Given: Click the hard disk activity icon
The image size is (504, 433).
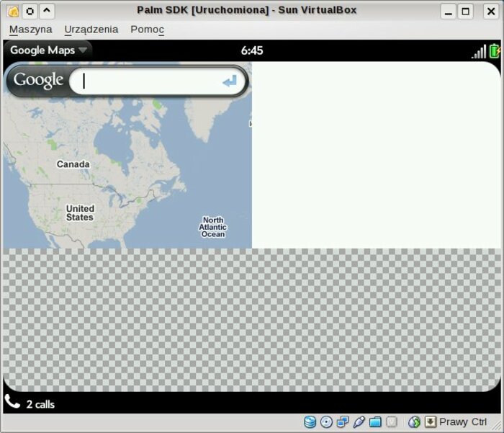Looking at the screenshot, I should tap(310, 422).
